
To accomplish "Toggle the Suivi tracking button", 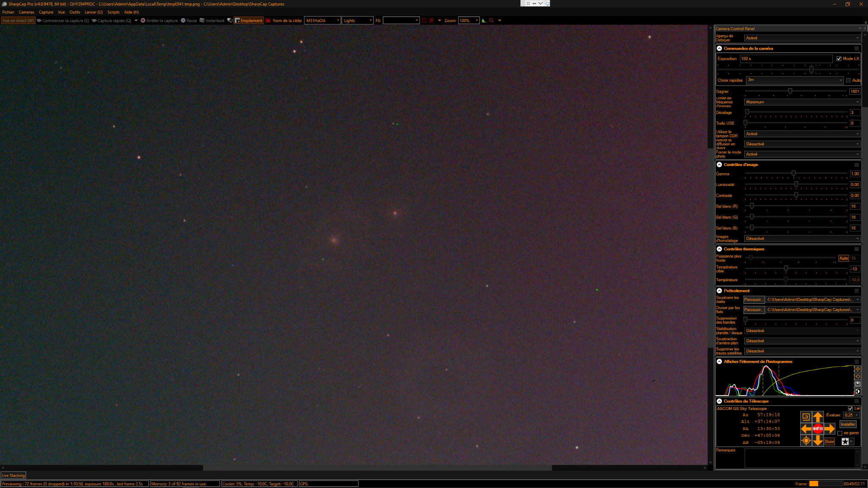I will coord(829,441).
